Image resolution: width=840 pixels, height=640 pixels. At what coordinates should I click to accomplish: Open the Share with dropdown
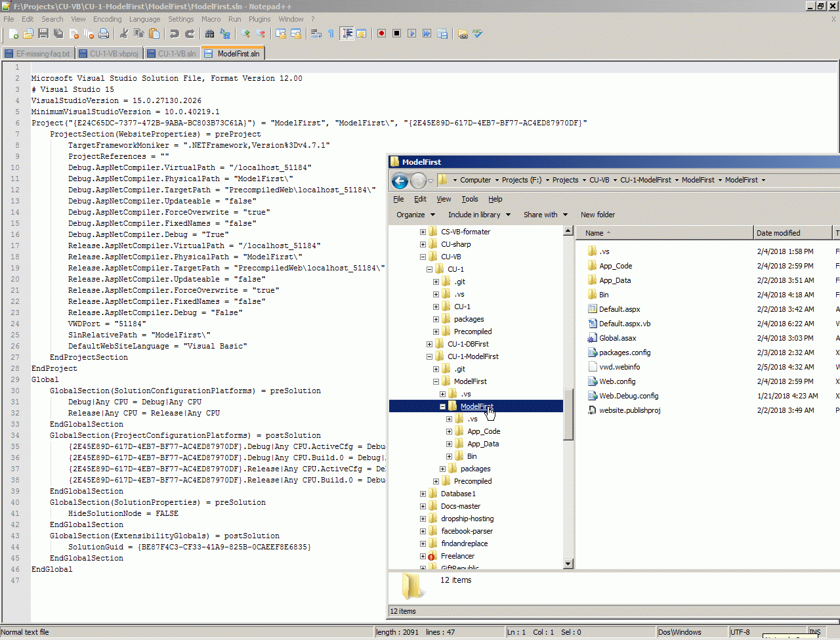[545, 215]
